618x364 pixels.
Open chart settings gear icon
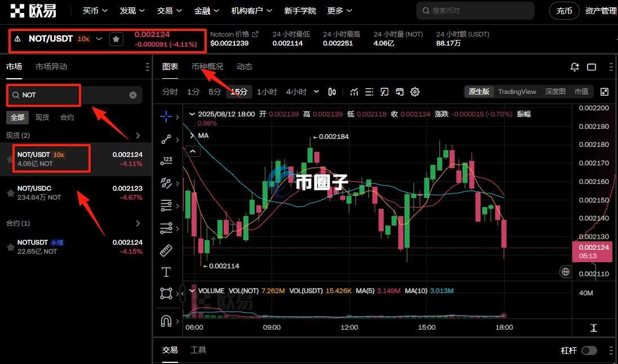click(415, 92)
